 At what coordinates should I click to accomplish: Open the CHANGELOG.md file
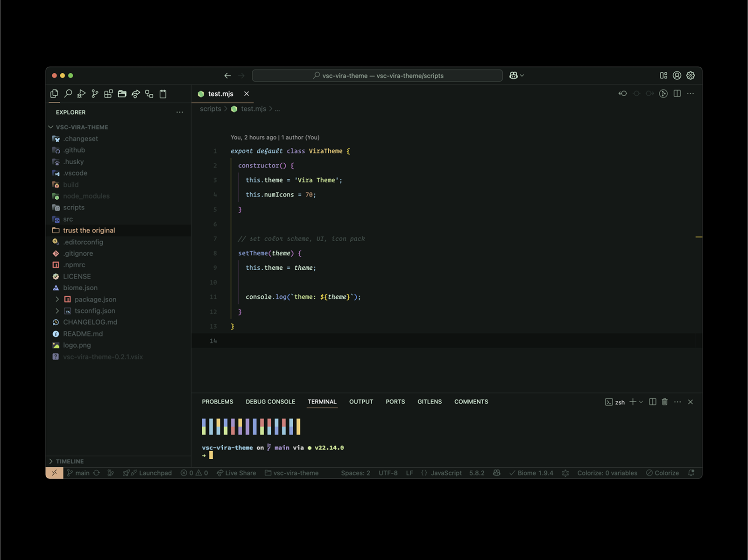(x=119, y=322)
